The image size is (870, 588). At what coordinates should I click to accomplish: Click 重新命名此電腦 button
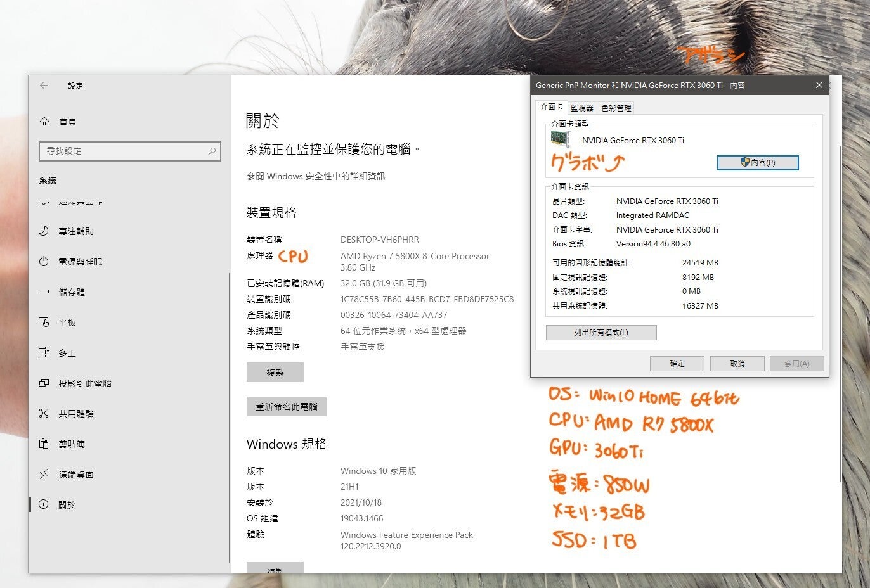(x=286, y=407)
